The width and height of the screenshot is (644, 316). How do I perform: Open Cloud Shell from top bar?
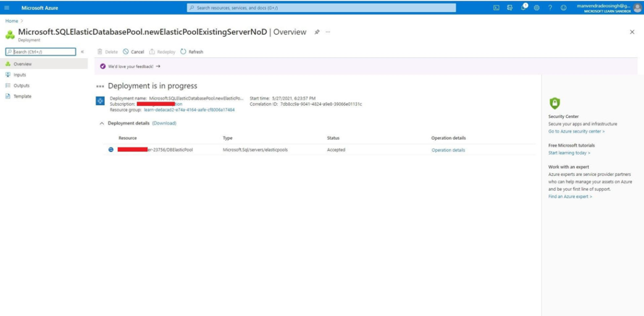pos(496,8)
